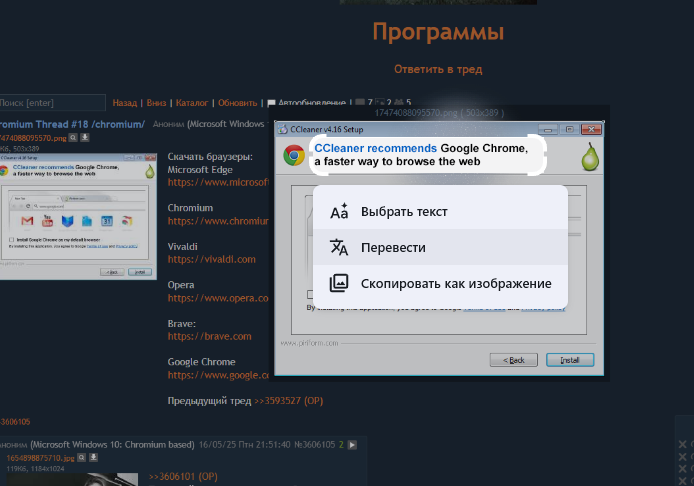Image resolution: width=694 pixels, height=486 pixels.
Task: Click the thumbnail of 1654898875710.jpg
Action: tap(72, 479)
